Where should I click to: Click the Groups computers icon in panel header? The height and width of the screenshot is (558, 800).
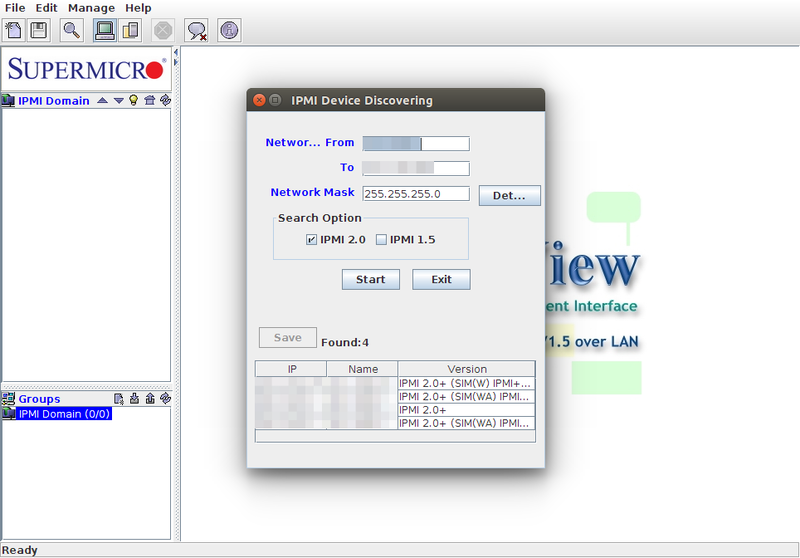coord(8,398)
